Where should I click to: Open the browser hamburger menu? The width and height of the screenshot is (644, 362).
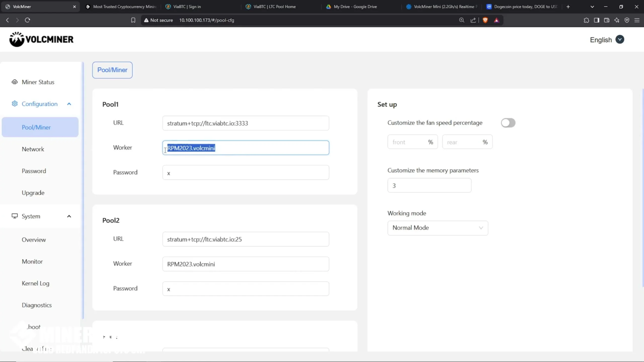637,20
